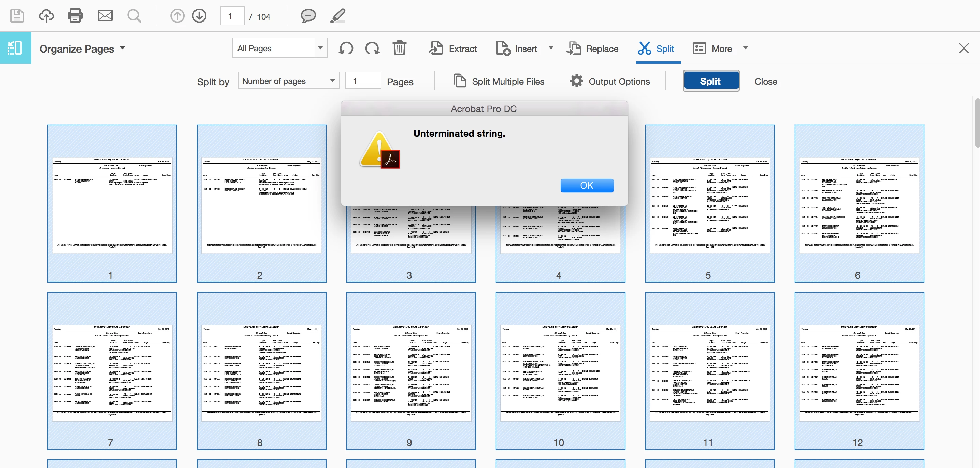This screenshot has height=468, width=980.
Task: Click the highlighter pen icon
Action: [x=338, y=16]
